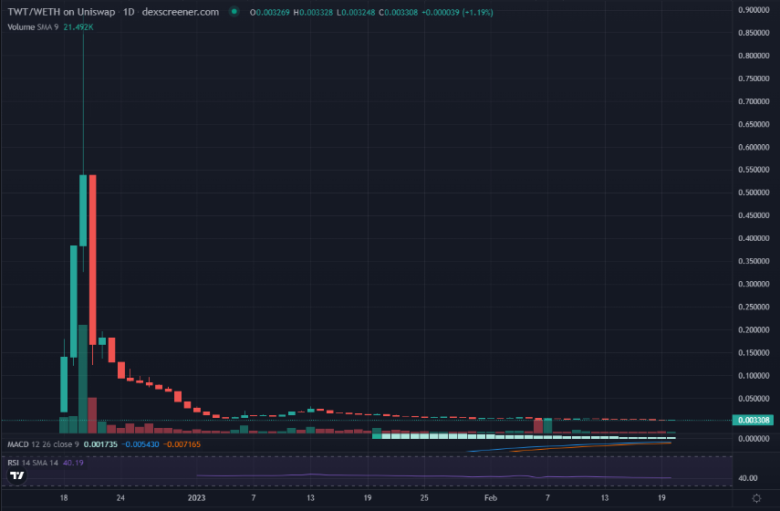
Task: Click the Feb marker on time axis
Action: (490, 497)
